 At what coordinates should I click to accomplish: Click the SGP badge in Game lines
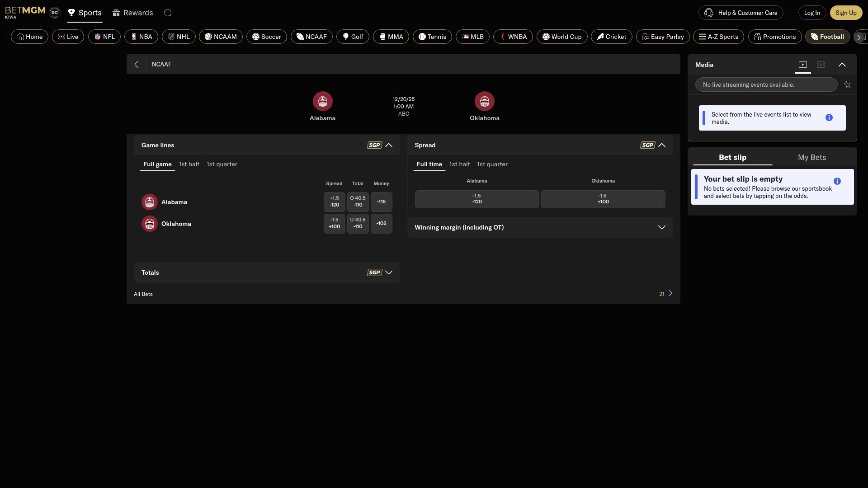coord(374,145)
